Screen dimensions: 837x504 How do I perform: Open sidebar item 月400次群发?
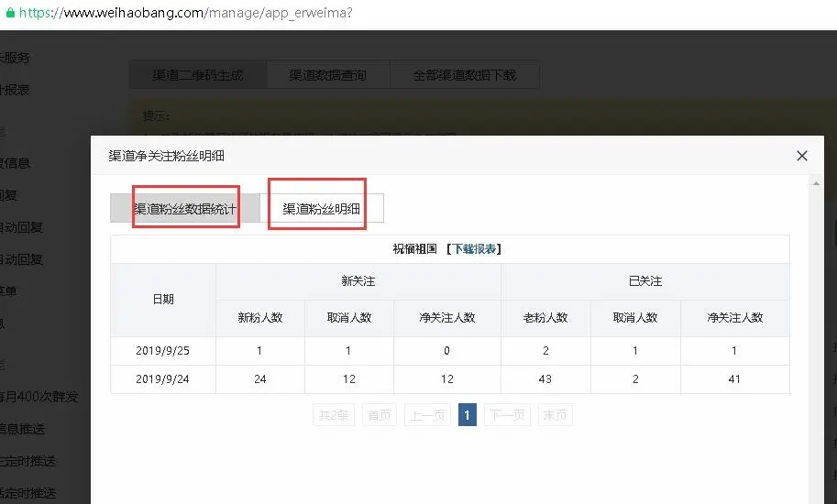tap(39, 397)
